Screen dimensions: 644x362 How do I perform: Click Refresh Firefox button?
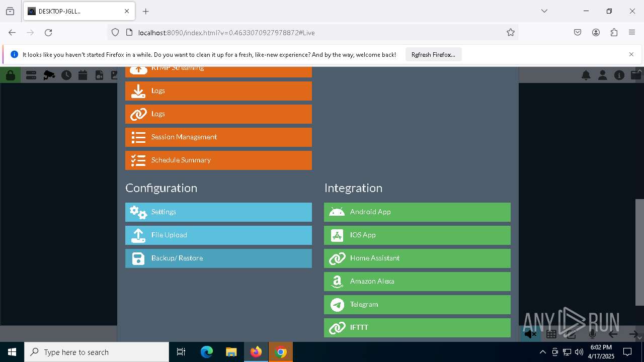tap(433, 54)
